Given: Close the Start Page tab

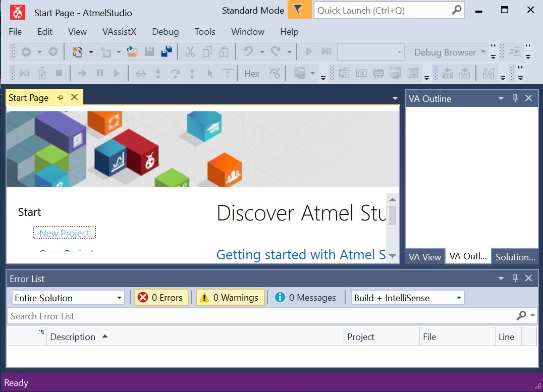Looking at the screenshot, I should 75,97.
